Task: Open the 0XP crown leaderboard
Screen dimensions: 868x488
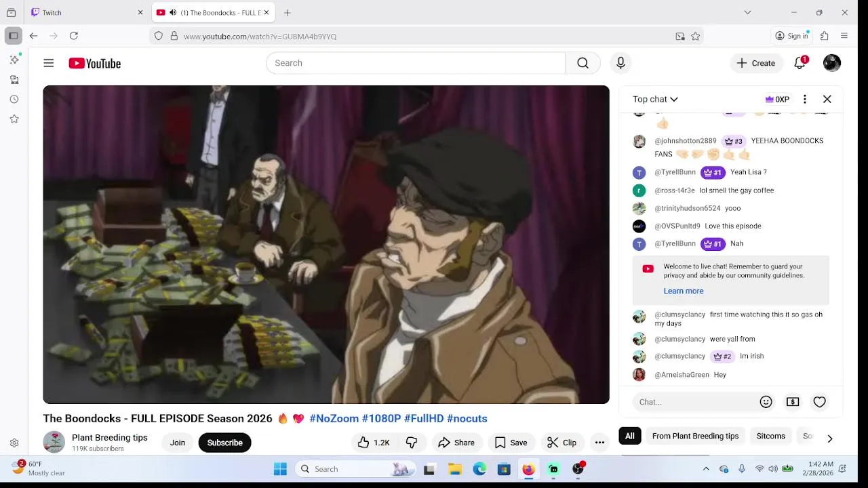Action: coord(777,99)
